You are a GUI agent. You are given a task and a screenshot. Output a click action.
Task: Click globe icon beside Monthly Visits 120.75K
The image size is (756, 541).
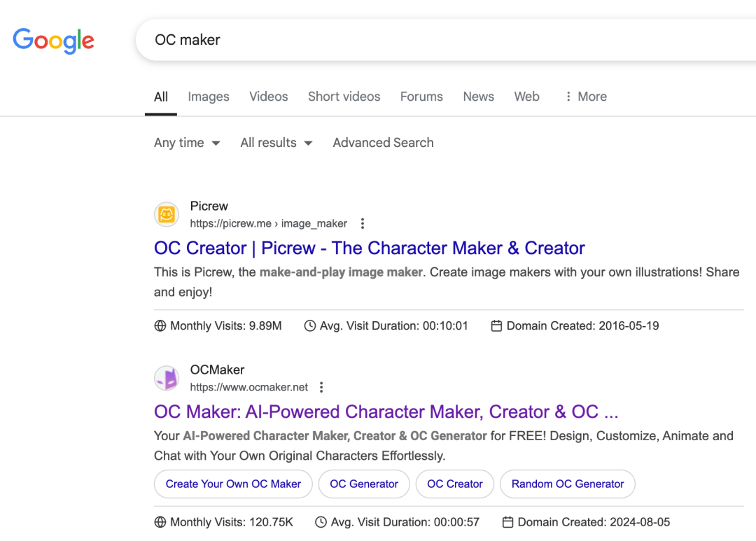click(x=160, y=522)
